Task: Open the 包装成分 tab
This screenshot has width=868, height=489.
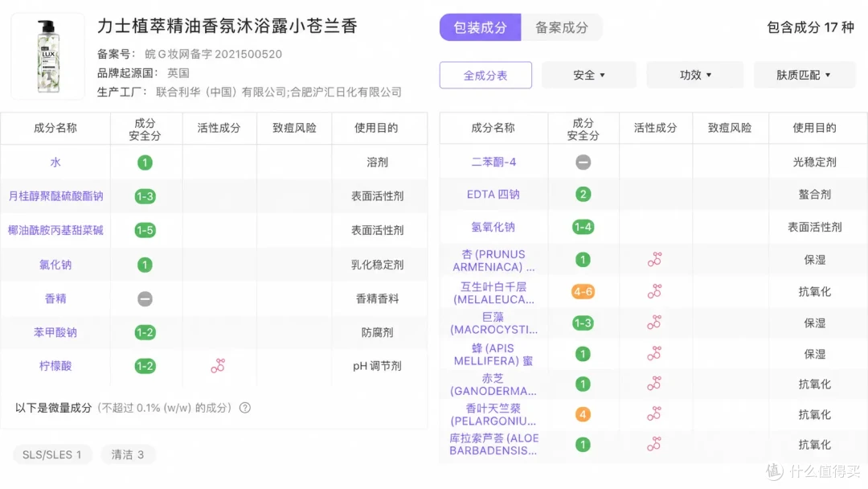Action: click(x=480, y=27)
